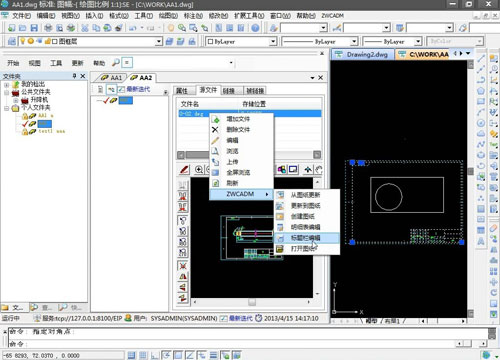500x360 pixels.
Task: Click the Text A tool in the right toolbar
Action: (x=481, y=241)
